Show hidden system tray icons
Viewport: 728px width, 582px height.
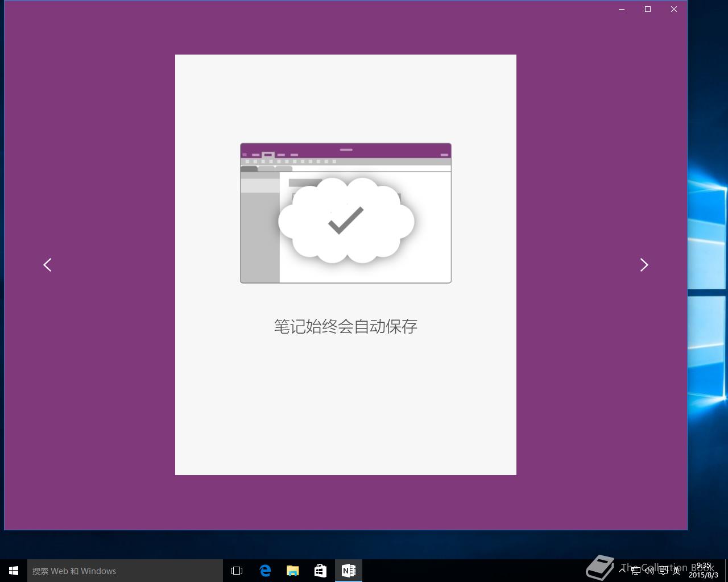pos(622,570)
